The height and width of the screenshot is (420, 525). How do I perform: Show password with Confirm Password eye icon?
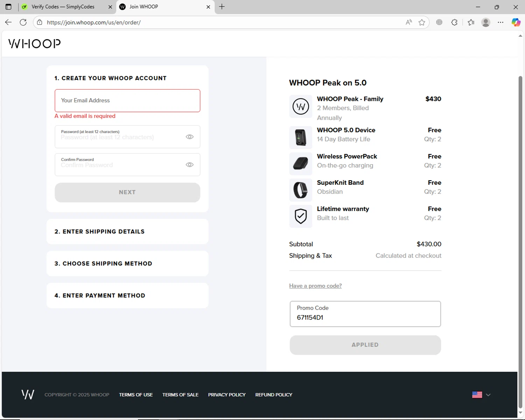pos(190,164)
